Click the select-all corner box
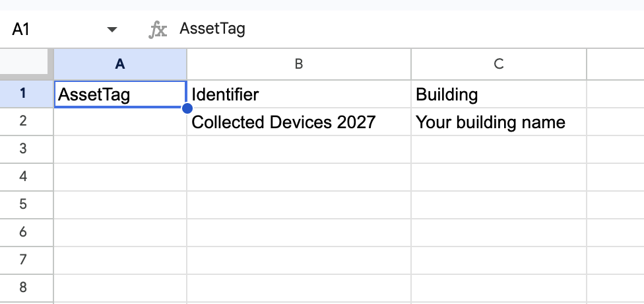This screenshot has width=644, height=304. [26, 64]
